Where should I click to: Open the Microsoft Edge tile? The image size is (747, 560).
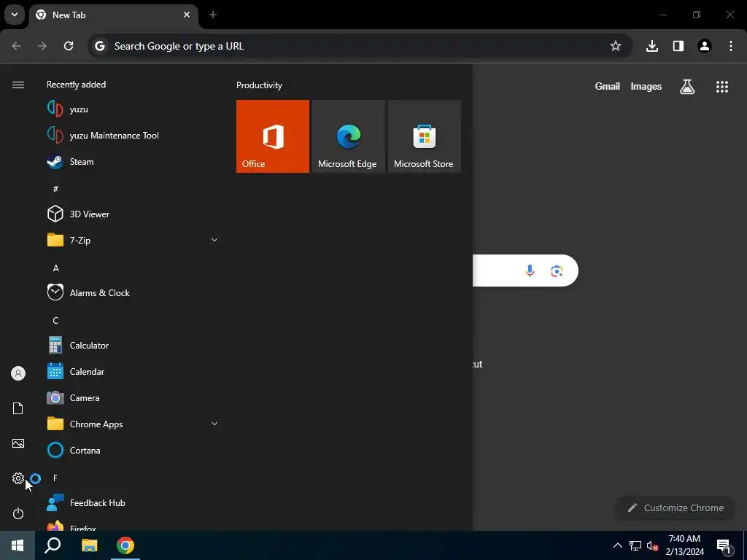click(348, 136)
